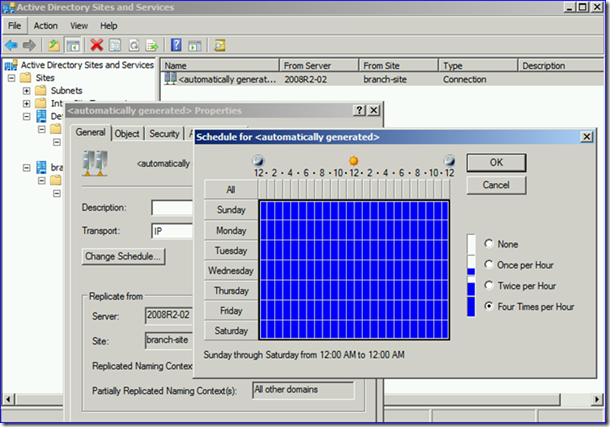Open the Properties toolbar icon
The height and width of the screenshot is (427, 610).
pos(115,46)
